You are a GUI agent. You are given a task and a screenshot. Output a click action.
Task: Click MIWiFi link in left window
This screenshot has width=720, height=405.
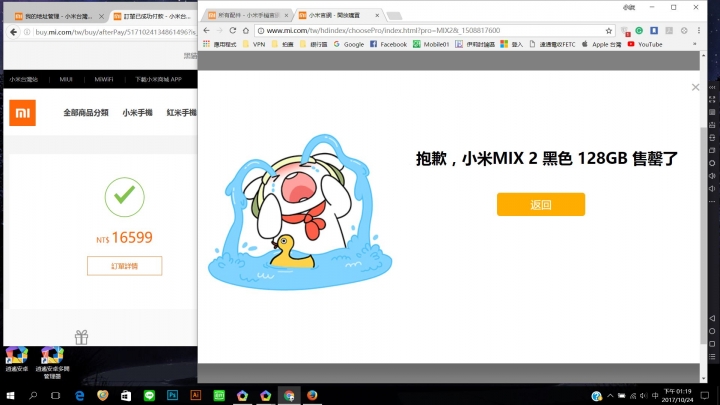[104, 79]
